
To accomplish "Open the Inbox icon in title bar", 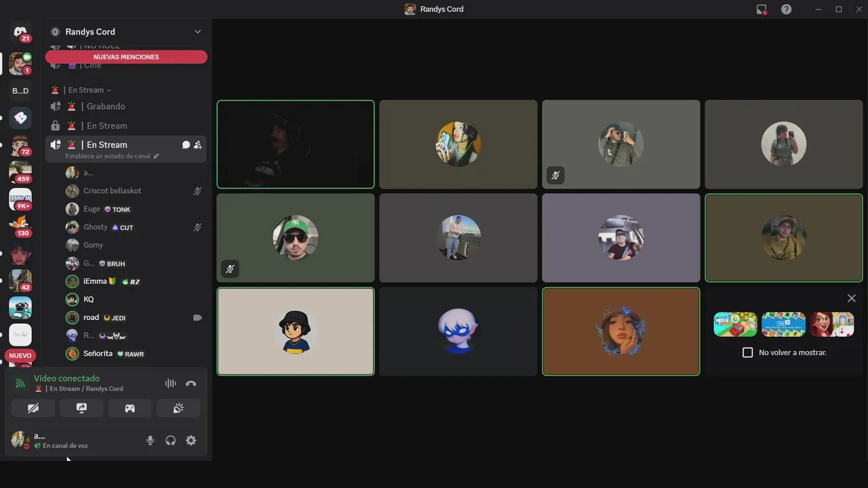I will point(762,9).
